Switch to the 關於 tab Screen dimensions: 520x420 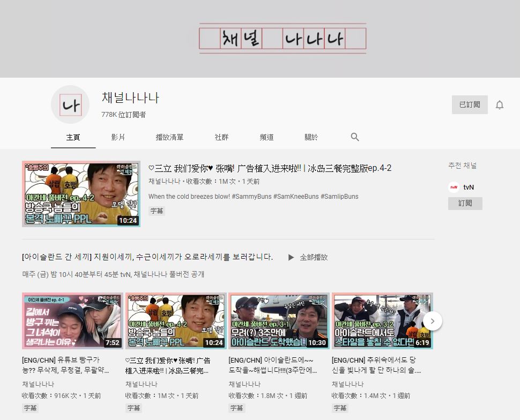click(x=311, y=137)
